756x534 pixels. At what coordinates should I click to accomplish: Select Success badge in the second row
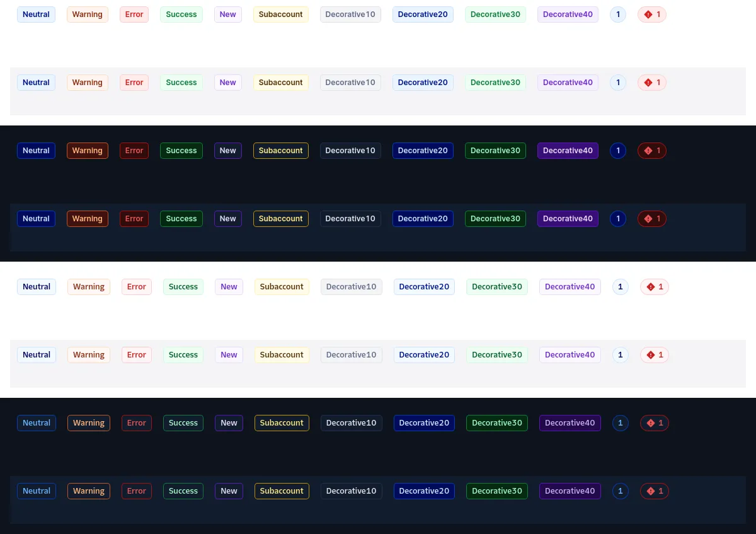181,83
